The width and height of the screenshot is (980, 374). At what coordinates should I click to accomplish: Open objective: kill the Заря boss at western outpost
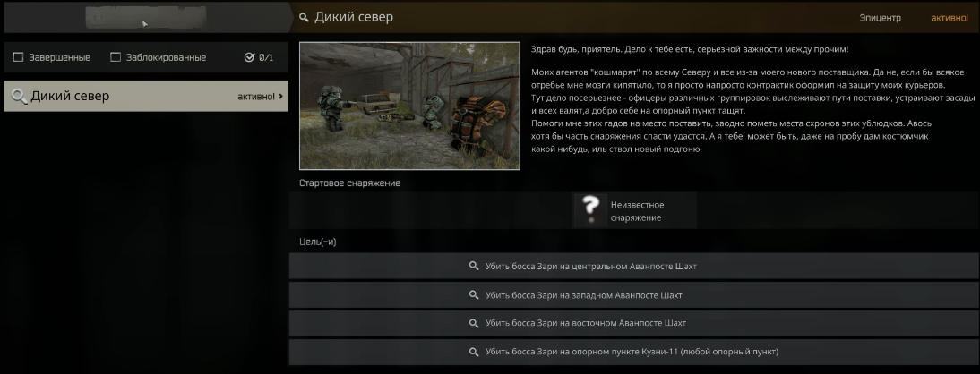pos(633,294)
